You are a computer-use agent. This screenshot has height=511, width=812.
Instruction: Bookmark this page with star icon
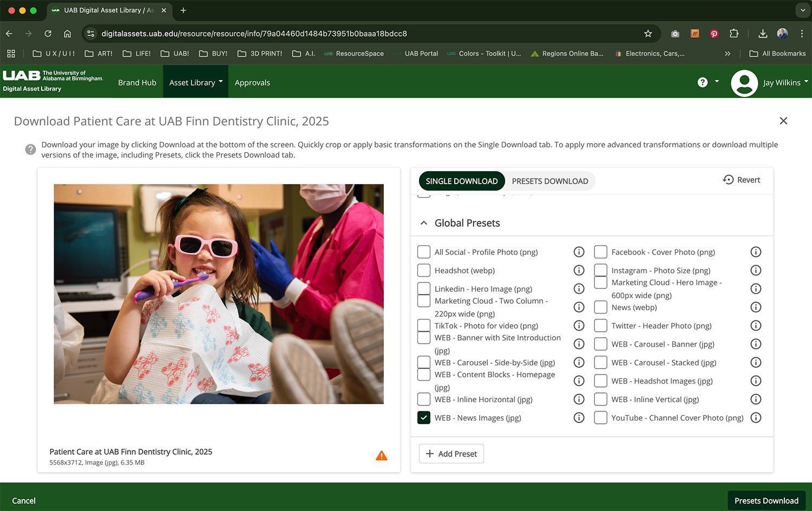[x=648, y=34]
